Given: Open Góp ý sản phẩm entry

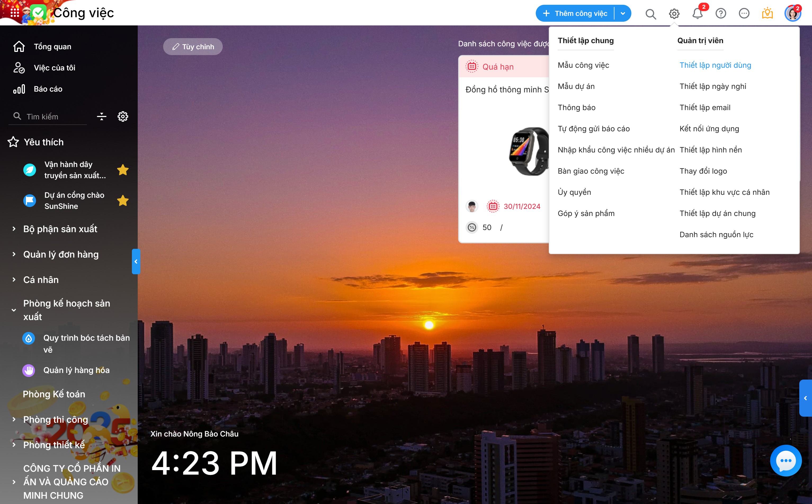Looking at the screenshot, I should 586,214.
